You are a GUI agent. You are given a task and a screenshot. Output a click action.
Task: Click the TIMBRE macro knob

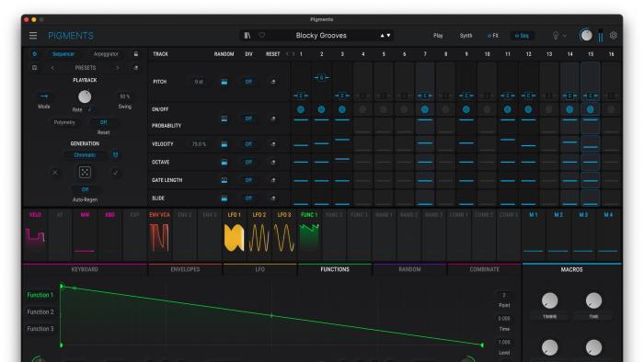[x=549, y=300]
